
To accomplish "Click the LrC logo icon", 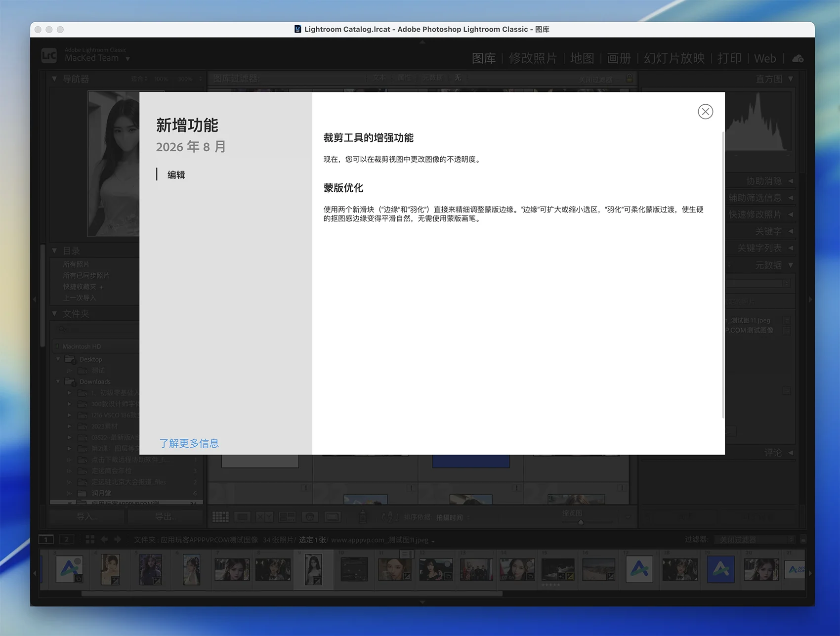I will pyautogui.click(x=49, y=55).
